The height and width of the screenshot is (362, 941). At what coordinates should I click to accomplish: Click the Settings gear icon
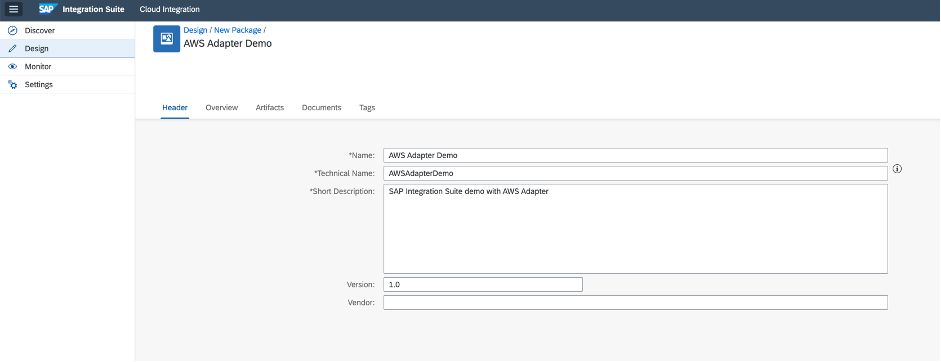13,85
